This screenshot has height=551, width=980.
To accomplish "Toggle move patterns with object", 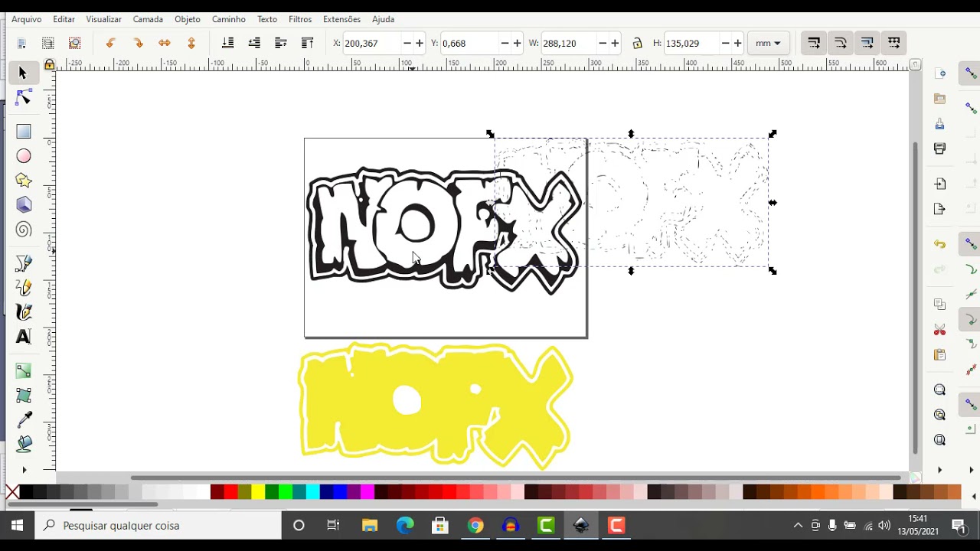I will 893,43.
